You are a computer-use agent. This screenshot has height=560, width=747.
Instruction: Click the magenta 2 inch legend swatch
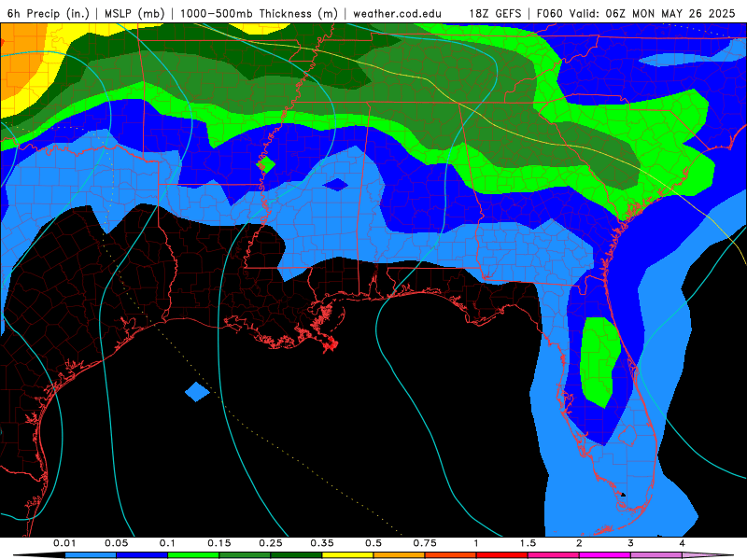click(605, 555)
